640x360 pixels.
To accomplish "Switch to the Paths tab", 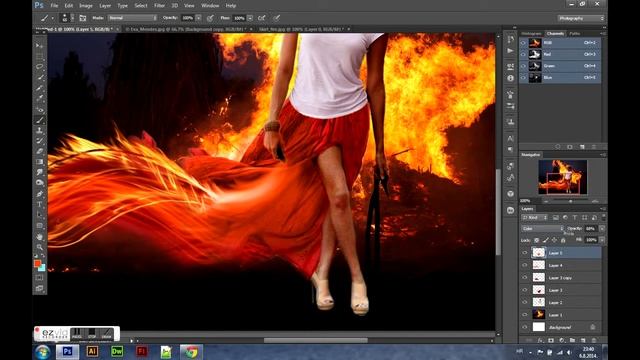I will (x=575, y=33).
